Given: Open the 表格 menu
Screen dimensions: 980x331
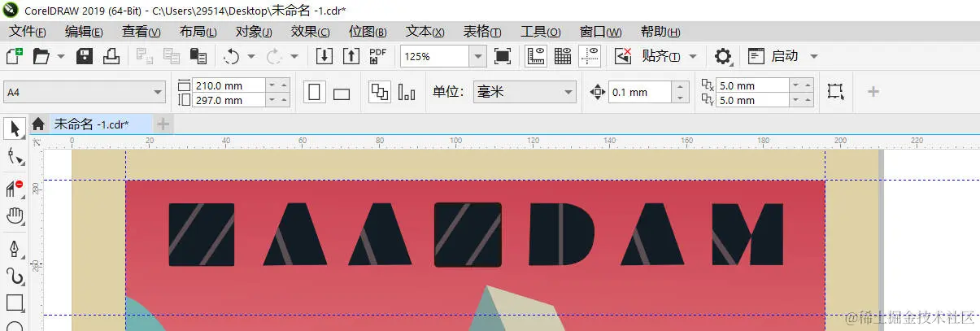Looking at the screenshot, I should click(x=481, y=32).
